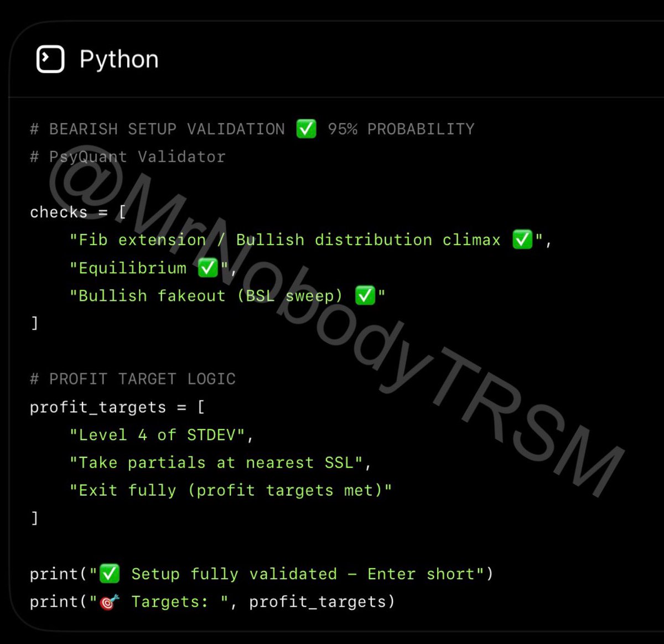Click the "Level 4 of STDEV" string
Image resolution: width=664 pixels, height=644 pixels.
click(x=157, y=435)
